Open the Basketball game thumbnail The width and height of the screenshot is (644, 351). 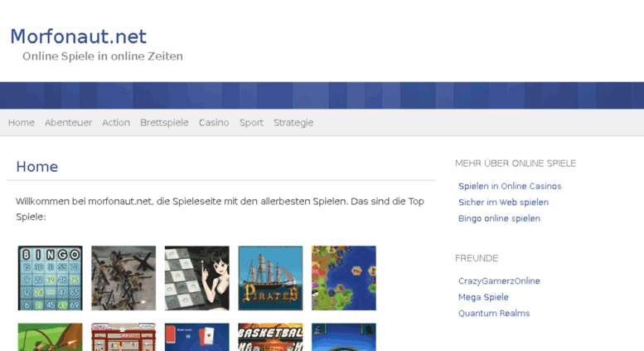point(270,337)
